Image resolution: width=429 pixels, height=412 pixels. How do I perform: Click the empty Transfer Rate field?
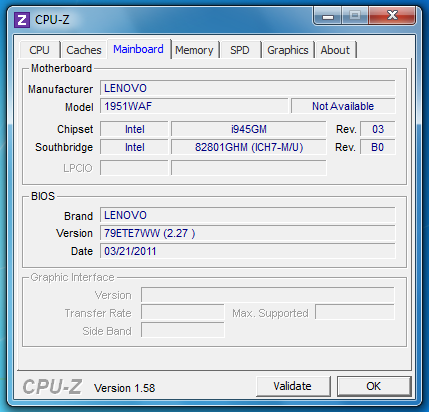[183, 313]
